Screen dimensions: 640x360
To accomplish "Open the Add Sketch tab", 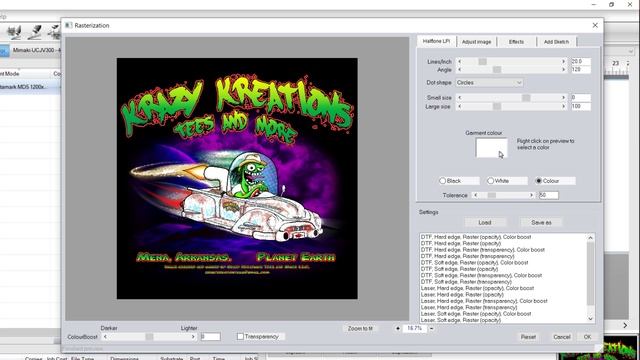I will pyautogui.click(x=556, y=42).
